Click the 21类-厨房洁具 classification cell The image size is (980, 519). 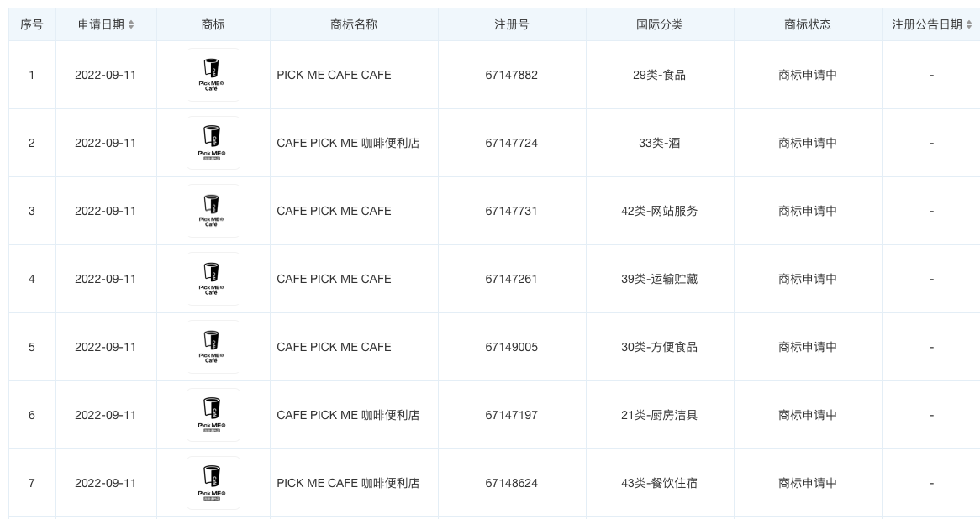[660, 416]
